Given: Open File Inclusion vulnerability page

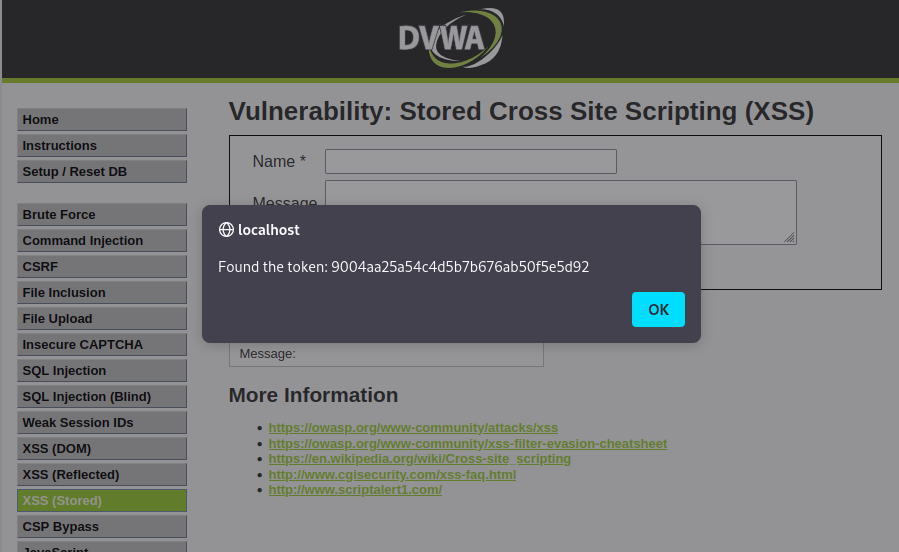Looking at the screenshot, I should coord(101,292).
